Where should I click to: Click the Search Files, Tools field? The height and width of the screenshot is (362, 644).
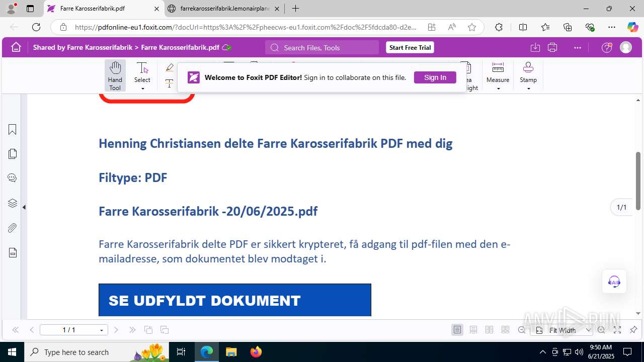[x=322, y=47]
